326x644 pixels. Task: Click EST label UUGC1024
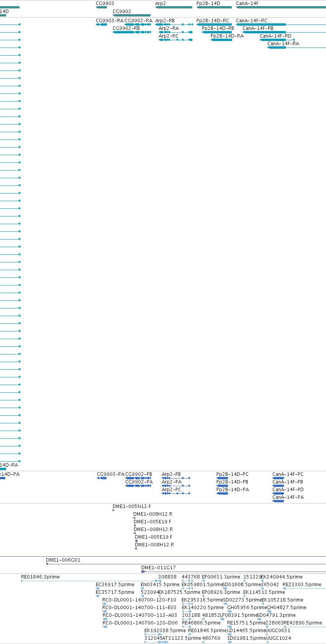278,638
